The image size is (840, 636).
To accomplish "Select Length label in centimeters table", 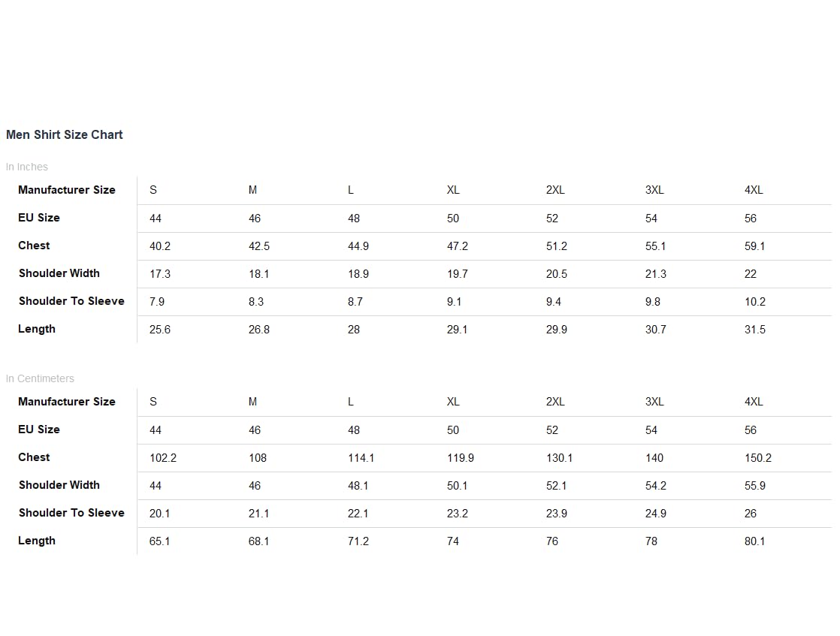I will (x=37, y=541).
